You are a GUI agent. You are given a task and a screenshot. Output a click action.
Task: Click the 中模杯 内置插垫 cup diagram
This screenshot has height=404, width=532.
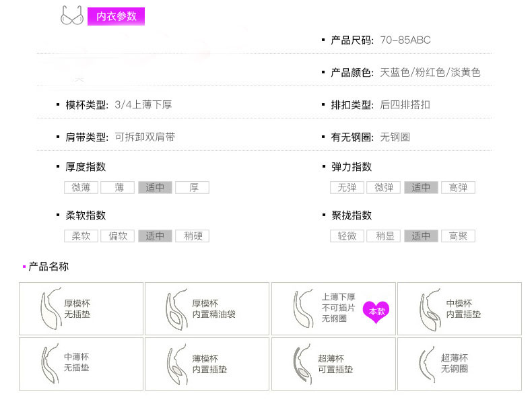click(x=427, y=308)
